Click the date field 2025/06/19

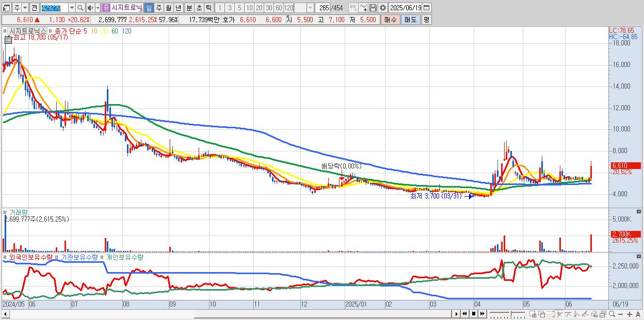tap(405, 8)
